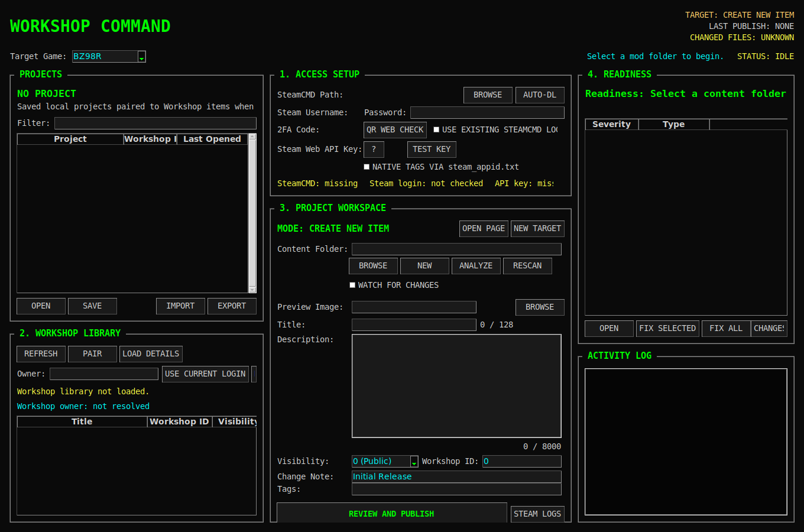Click 'SteamCMD: missing' status text
This screenshot has height=532, width=804.
[x=317, y=183]
